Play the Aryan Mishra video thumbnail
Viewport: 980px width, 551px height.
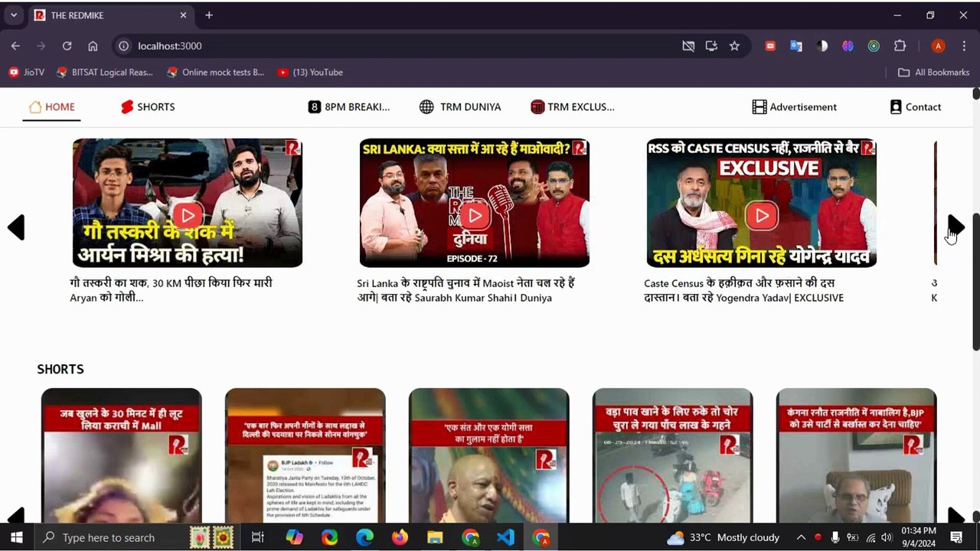pos(188,216)
